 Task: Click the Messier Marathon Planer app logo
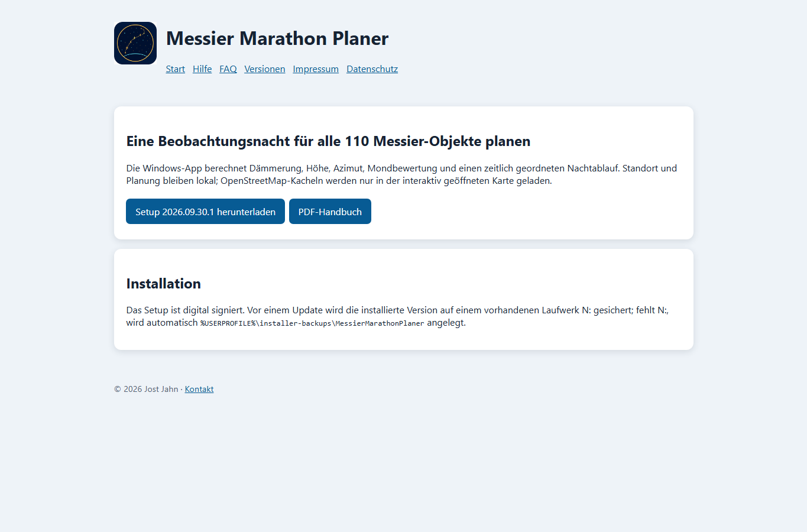coord(135,43)
